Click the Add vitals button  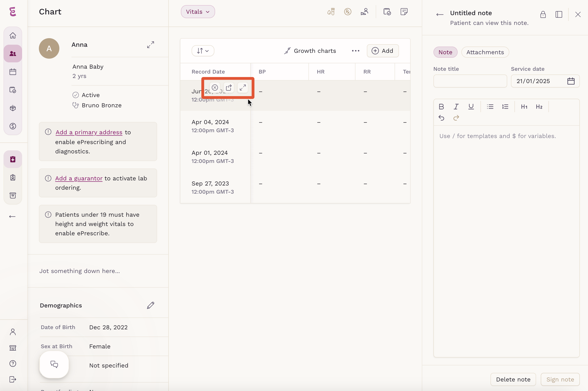[382, 51]
